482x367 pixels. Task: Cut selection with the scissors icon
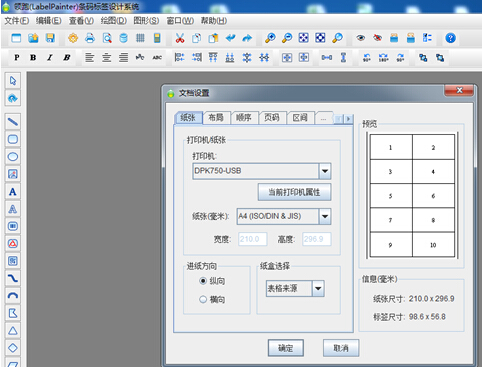180,38
